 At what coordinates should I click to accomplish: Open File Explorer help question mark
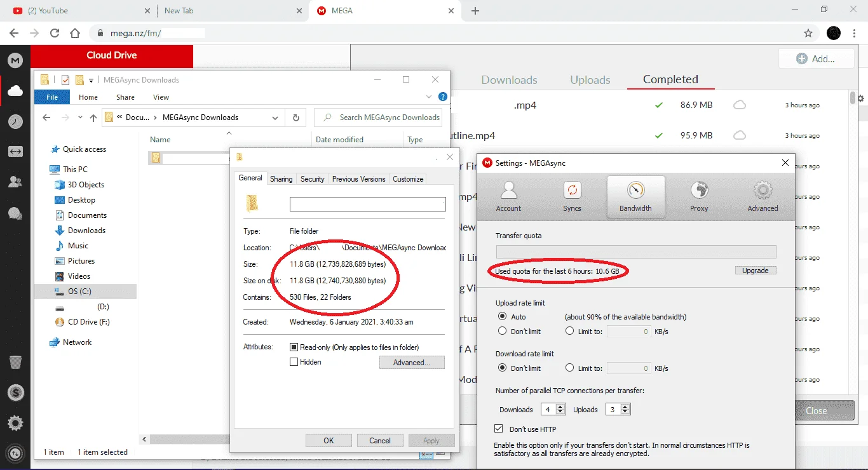point(443,97)
